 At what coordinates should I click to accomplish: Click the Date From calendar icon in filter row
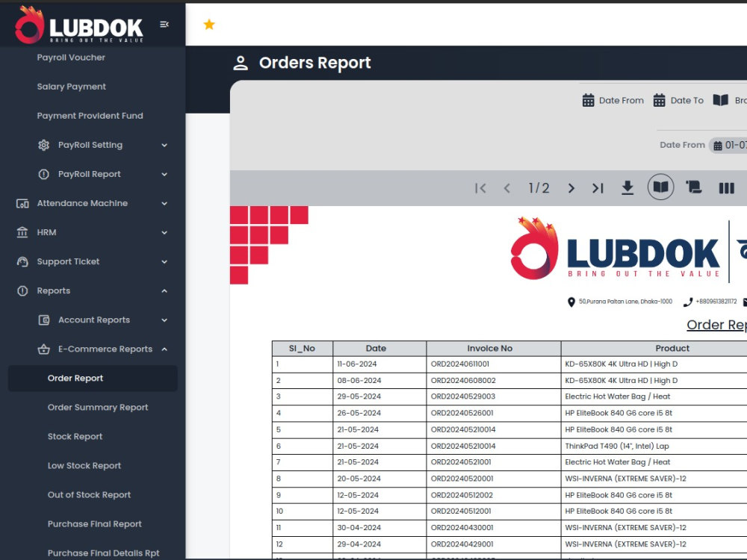tap(589, 101)
